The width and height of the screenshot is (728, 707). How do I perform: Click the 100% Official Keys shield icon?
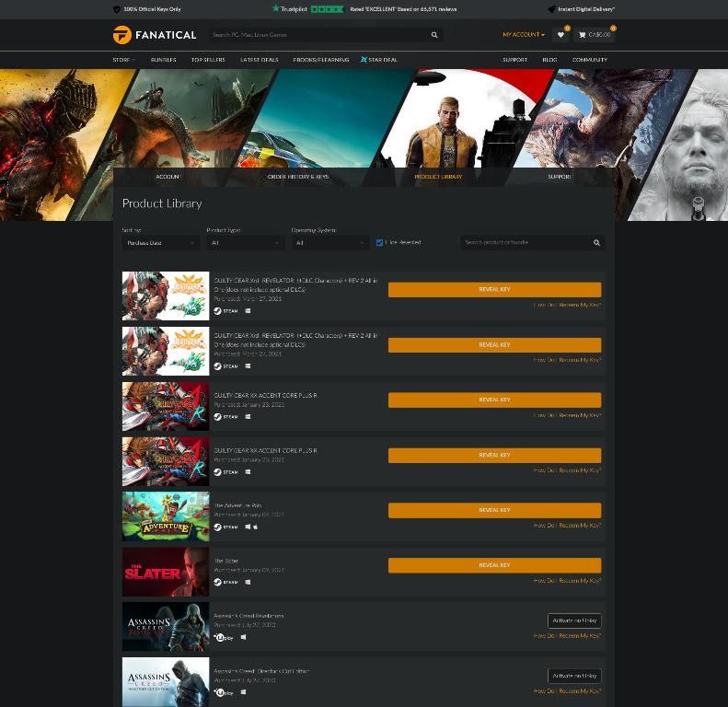coord(117,9)
